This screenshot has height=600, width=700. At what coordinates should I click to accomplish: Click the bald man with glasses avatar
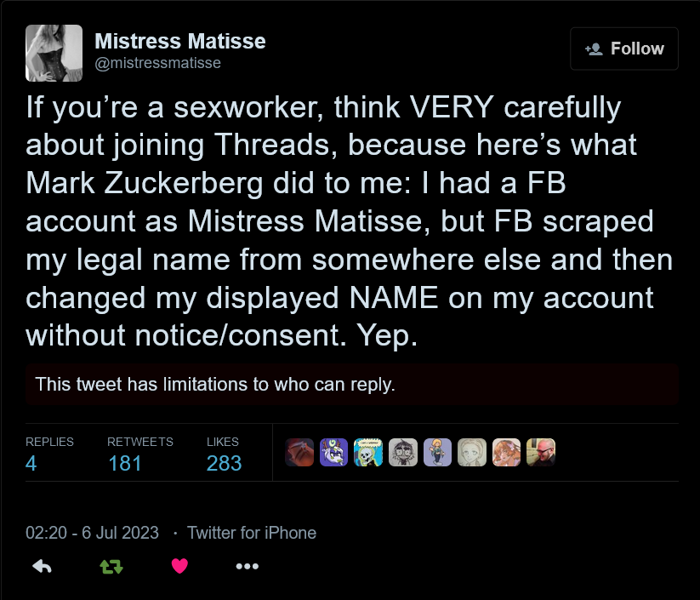(541, 453)
